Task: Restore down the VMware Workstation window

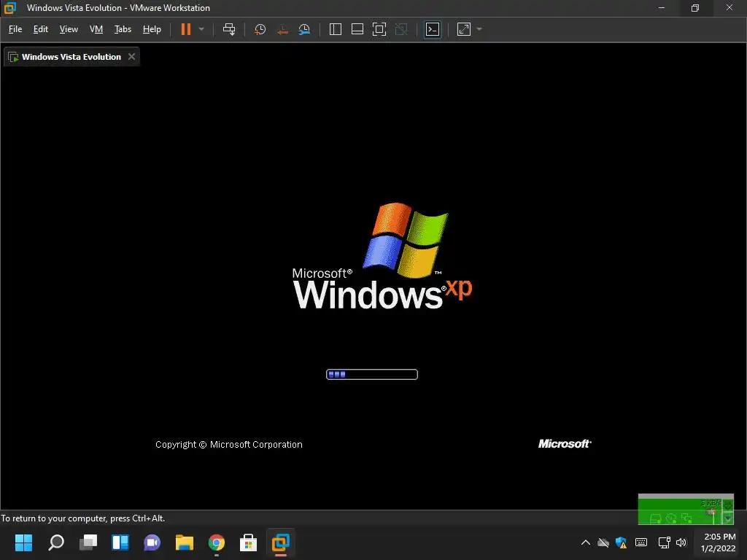Action: [695, 7]
